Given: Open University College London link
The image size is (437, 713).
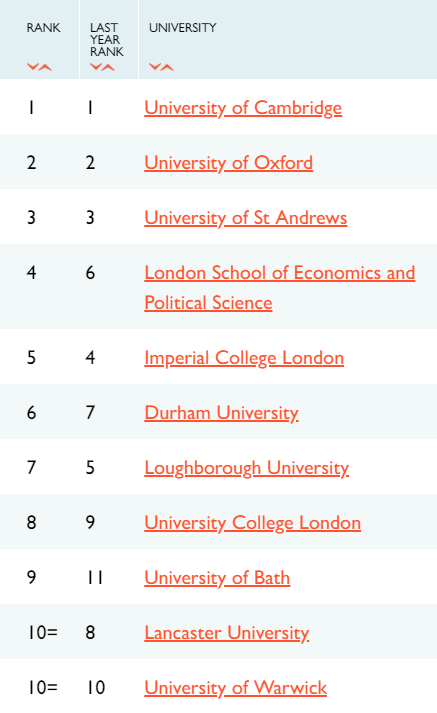Looking at the screenshot, I should pos(252,523).
